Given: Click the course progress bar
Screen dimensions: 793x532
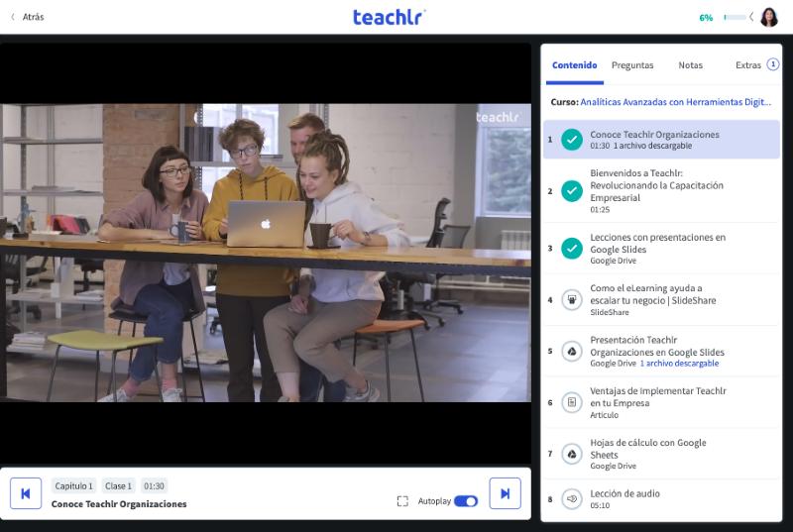Looking at the screenshot, I should pos(735,17).
